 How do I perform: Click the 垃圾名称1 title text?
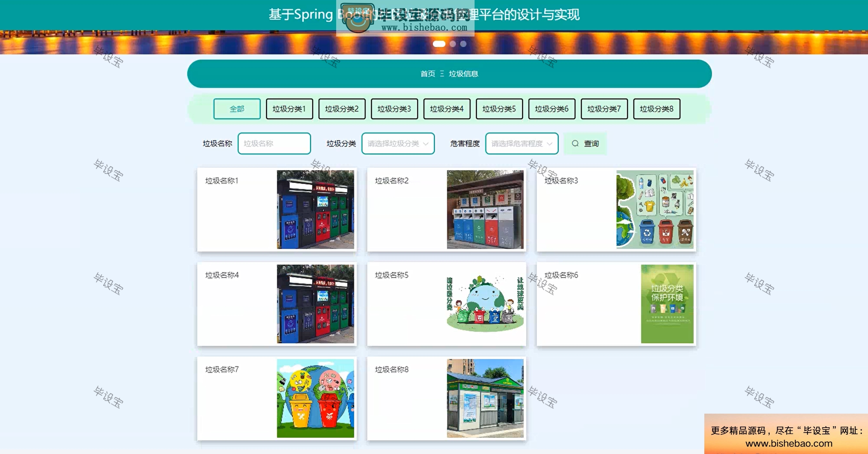coord(222,180)
